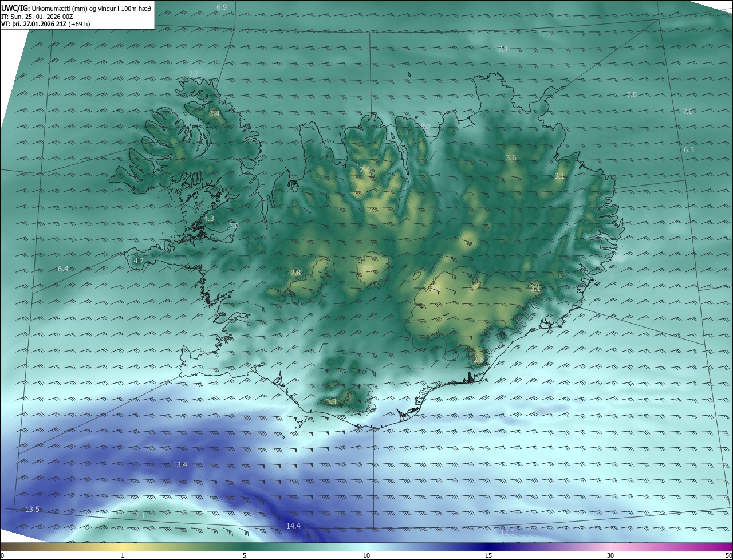
Task: Click the 2.4 value label on the map
Action: coord(365,170)
